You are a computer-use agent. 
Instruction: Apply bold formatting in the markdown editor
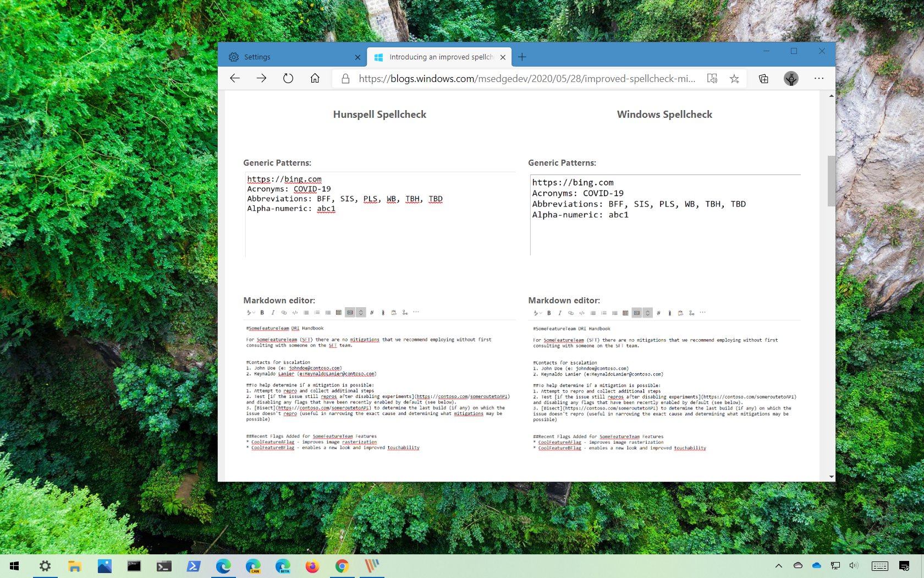pyautogui.click(x=262, y=313)
